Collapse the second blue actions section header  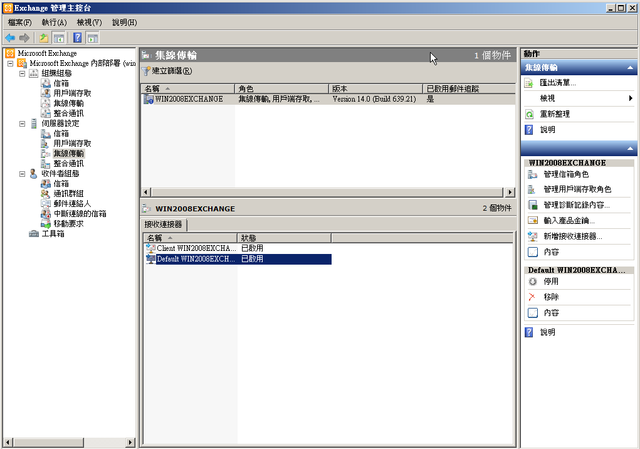coord(630,149)
